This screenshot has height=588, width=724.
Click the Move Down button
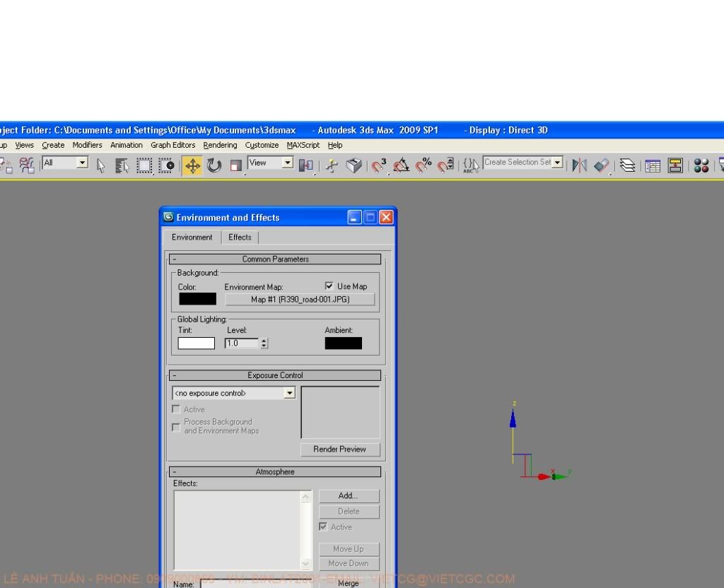coord(349,563)
